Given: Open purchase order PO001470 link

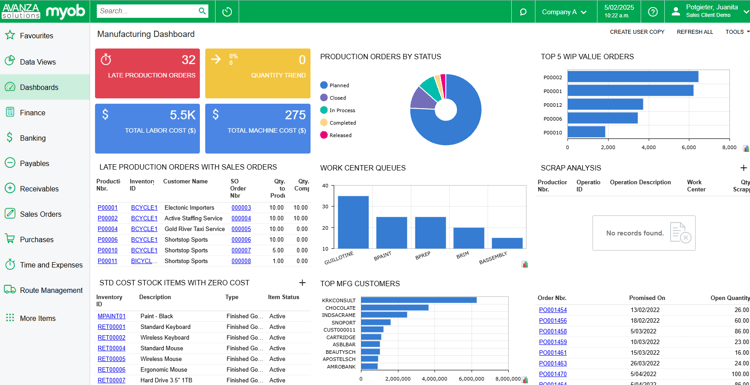Looking at the screenshot, I should [x=553, y=374].
